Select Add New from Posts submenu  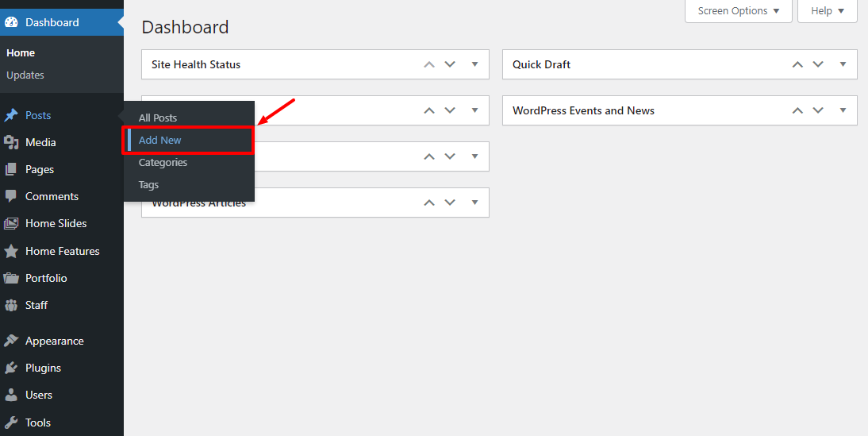(160, 141)
